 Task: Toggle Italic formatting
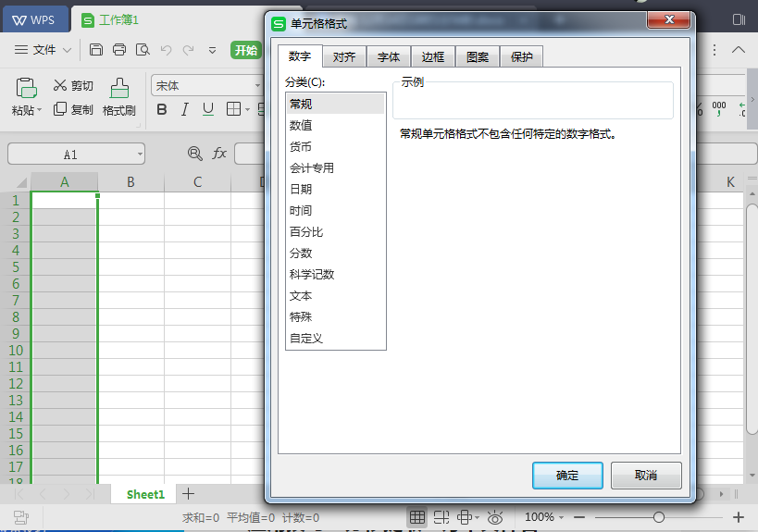click(x=185, y=110)
